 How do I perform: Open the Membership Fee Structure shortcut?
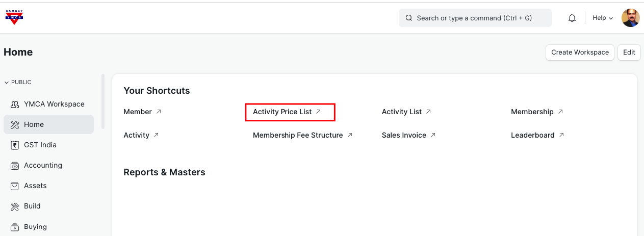[298, 135]
